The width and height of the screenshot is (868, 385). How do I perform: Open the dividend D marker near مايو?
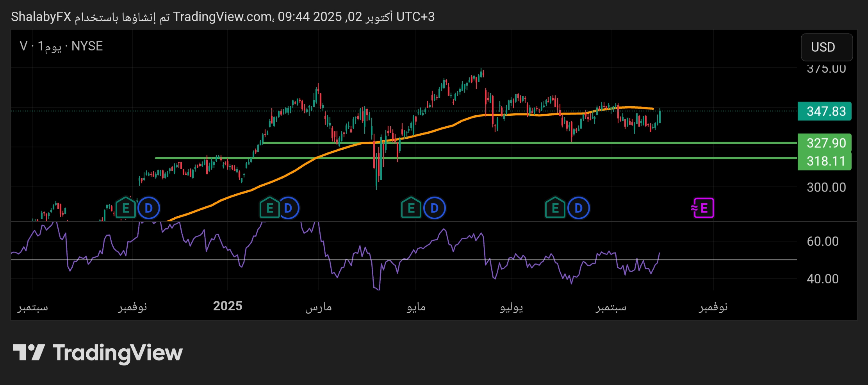click(x=434, y=208)
